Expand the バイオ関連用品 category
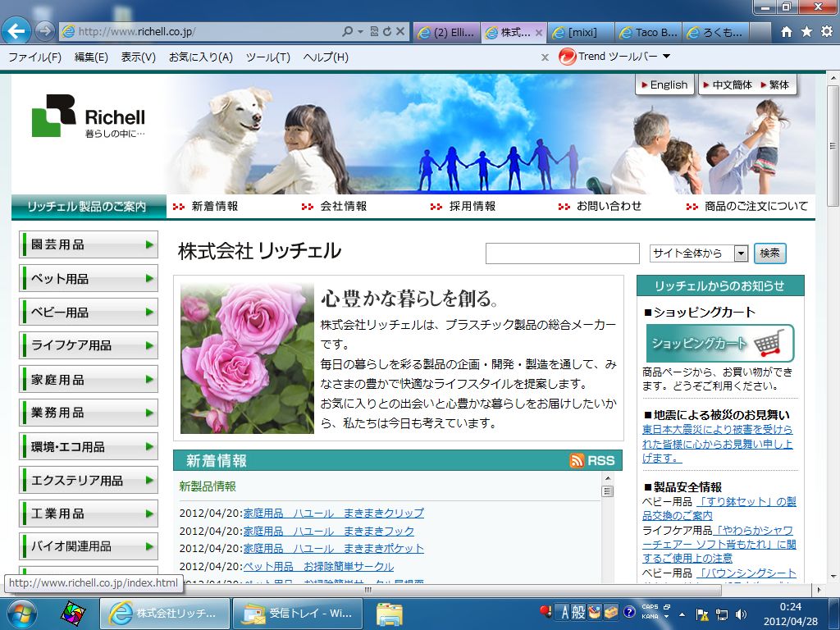 tap(89, 546)
